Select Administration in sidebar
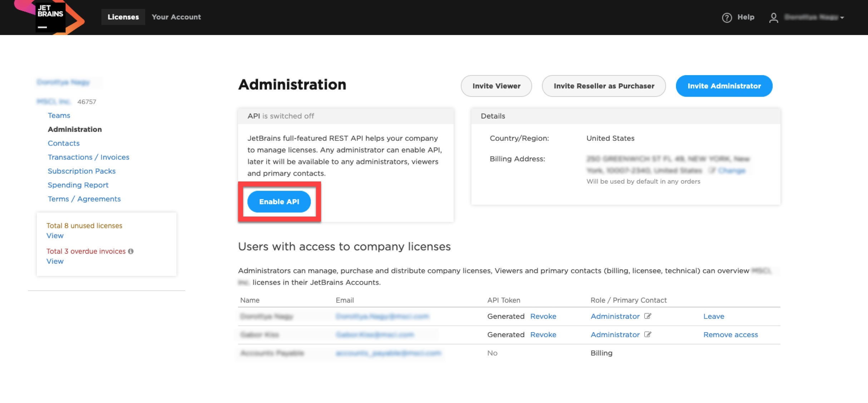This screenshot has width=868, height=403. [x=75, y=129]
